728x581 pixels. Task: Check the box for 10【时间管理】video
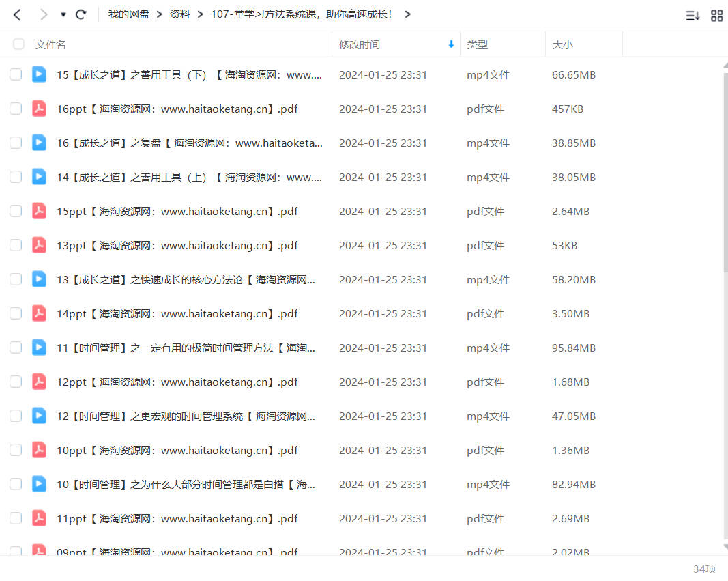(16, 484)
